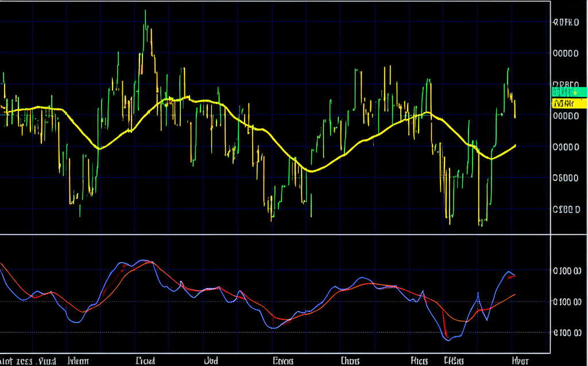The image size is (588, 366).
Task: Click the 'Evas' label on the time axis
Action: click(283, 361)
